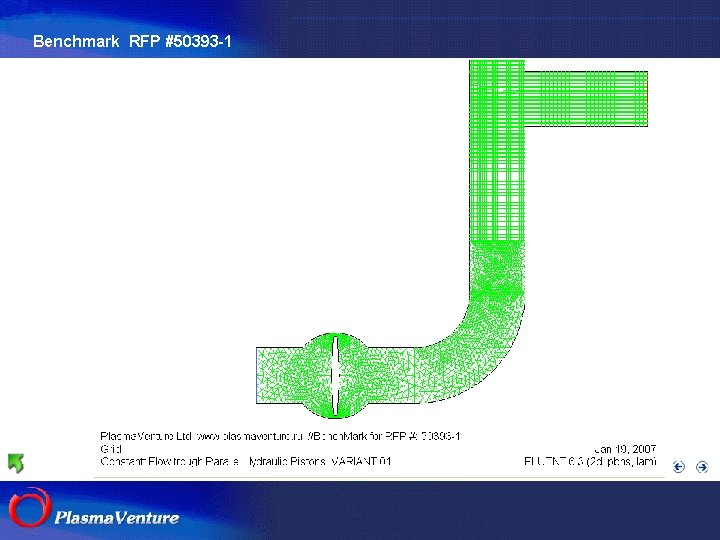Click the green return arrow icon
Image resolution: width=720 pixels, height=540 pixels.
tap(16, 463)
